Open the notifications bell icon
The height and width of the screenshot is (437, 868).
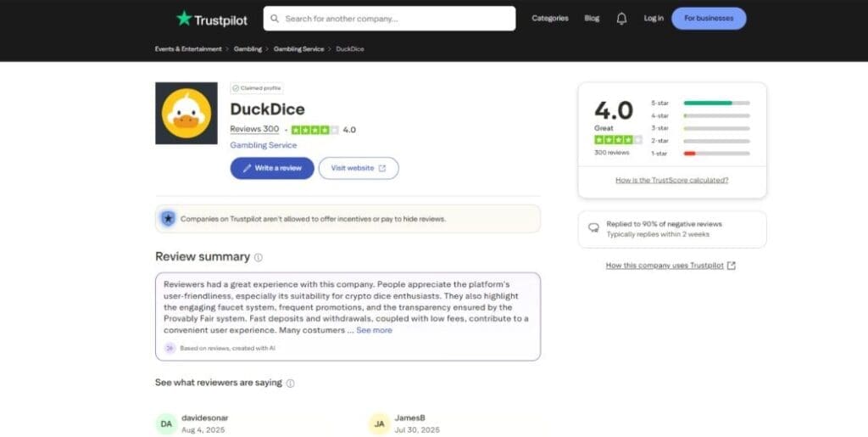pos(621,19)
